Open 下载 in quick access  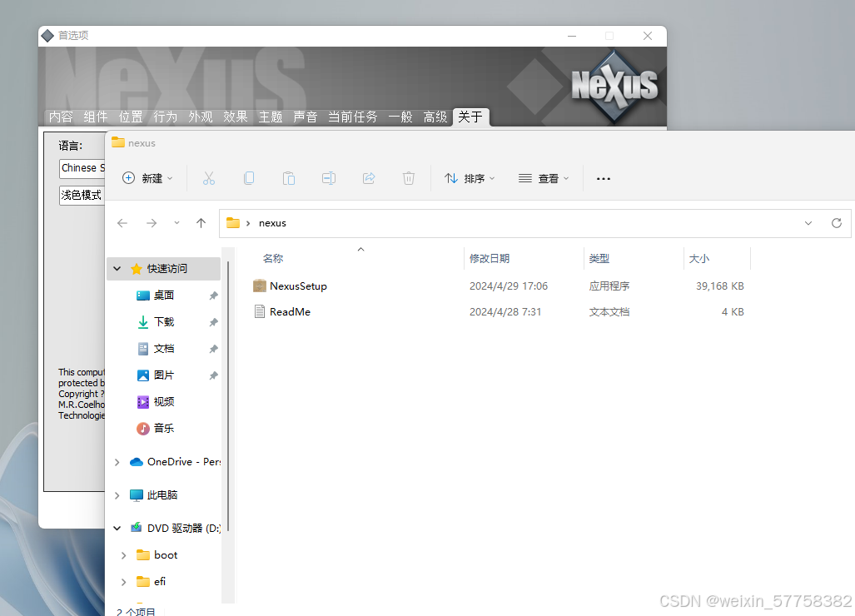pos(163,321)
